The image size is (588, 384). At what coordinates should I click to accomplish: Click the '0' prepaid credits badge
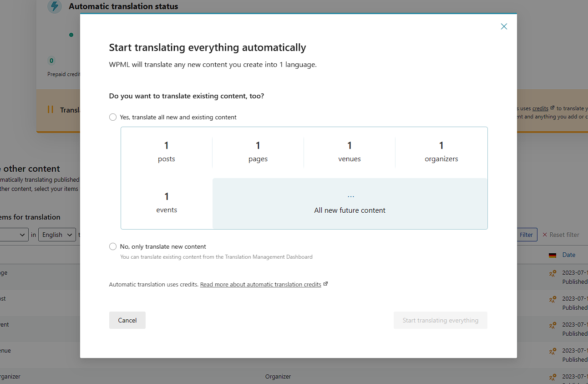click(x=51, y=61)
